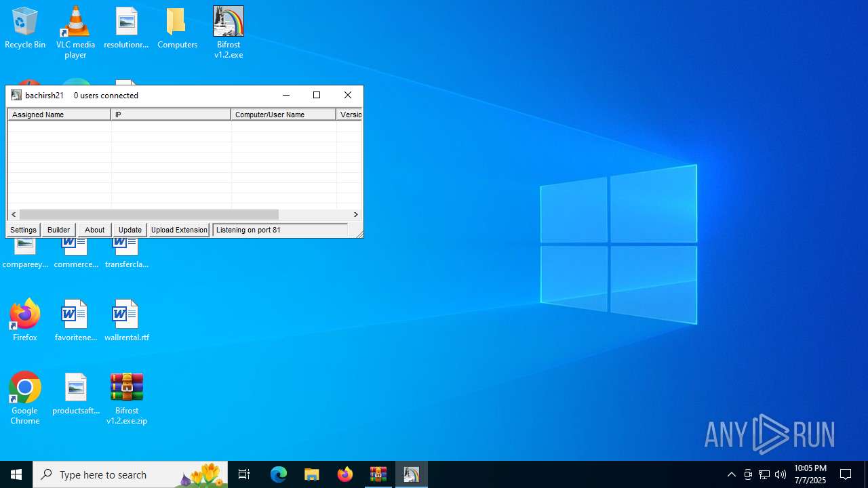Image resolution: width=868 pixels, height=488 pixels.
Task: Show hidden system tray icons
Action: (732, 474)
